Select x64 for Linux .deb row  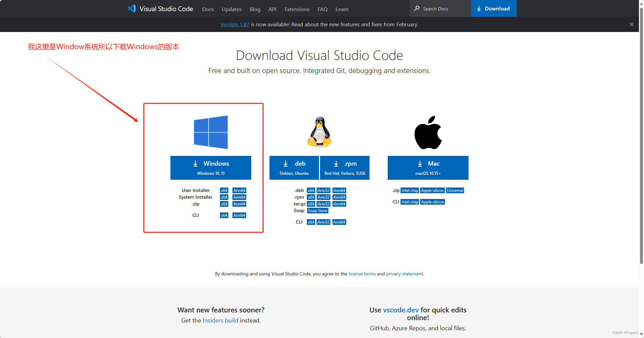311,191
